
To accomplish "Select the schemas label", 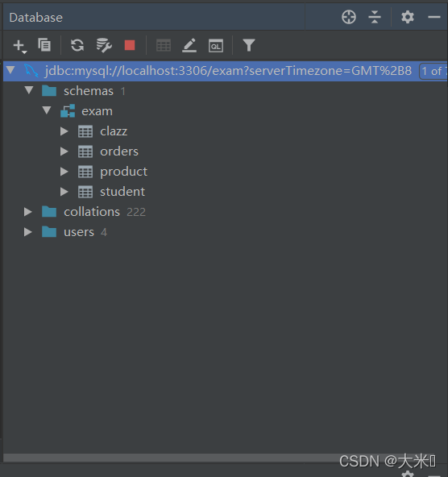I will (89, 91).
